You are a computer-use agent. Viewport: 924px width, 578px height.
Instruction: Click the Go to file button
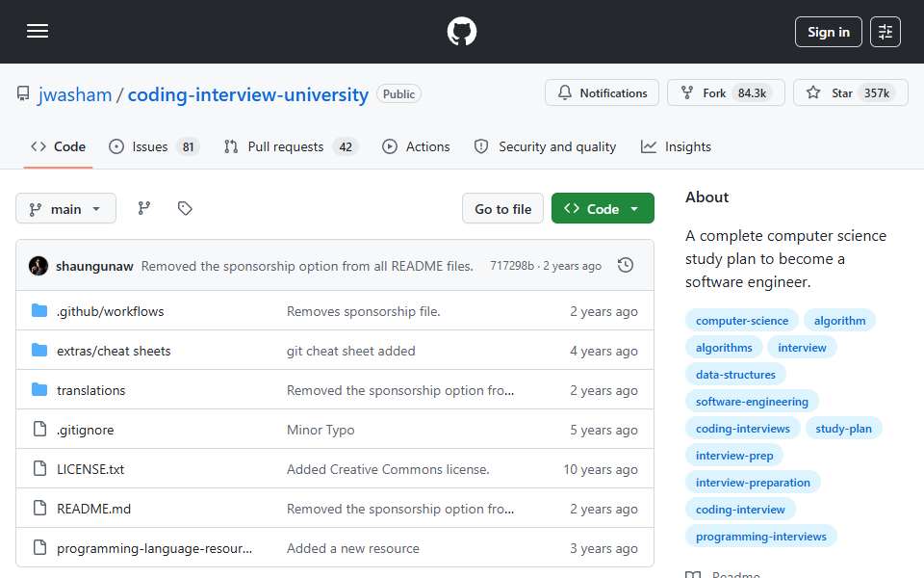502,209
